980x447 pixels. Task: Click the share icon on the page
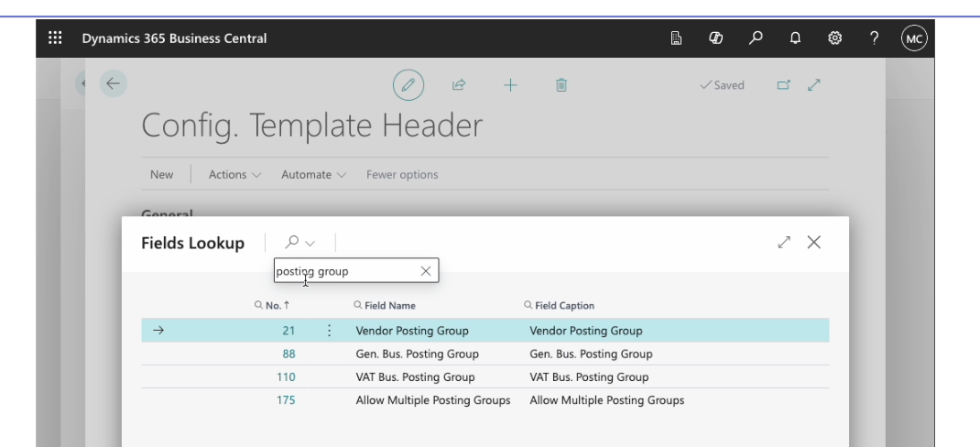click(459, 85)
